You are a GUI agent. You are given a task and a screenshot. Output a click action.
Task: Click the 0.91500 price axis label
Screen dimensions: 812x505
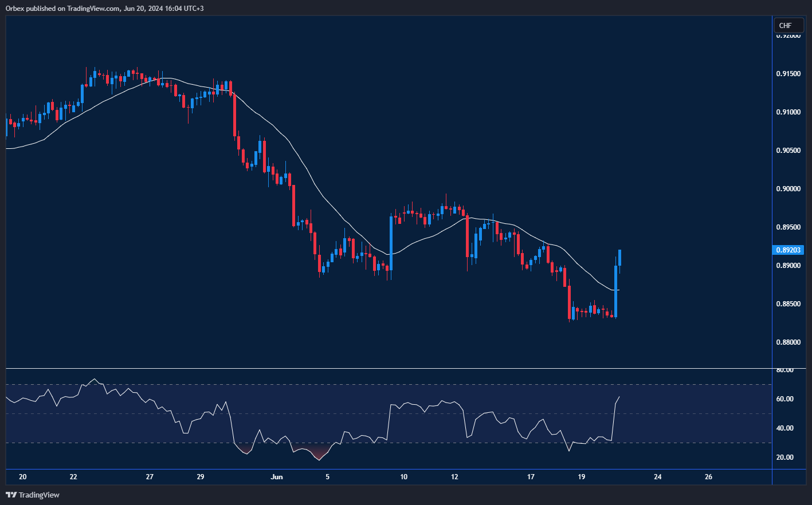pyautogui.click(x=789, y=74)
